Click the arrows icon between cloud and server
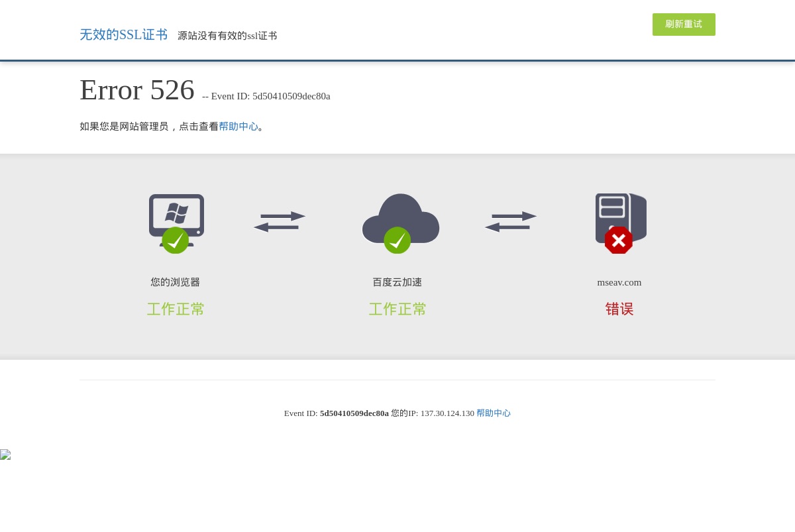The width and height of the screenshot is (795, 532). [511, 222]
